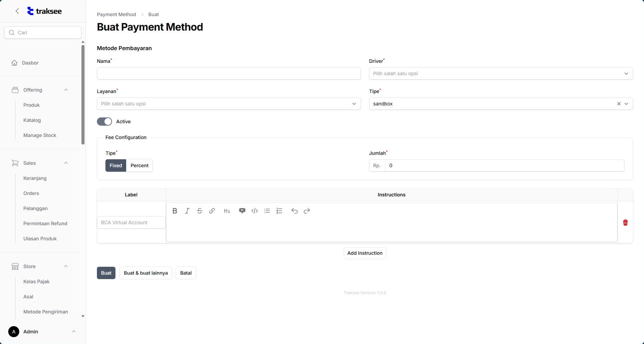Click the Add Instruction button
Screen dimensions: 644x344
click(365, 253)
